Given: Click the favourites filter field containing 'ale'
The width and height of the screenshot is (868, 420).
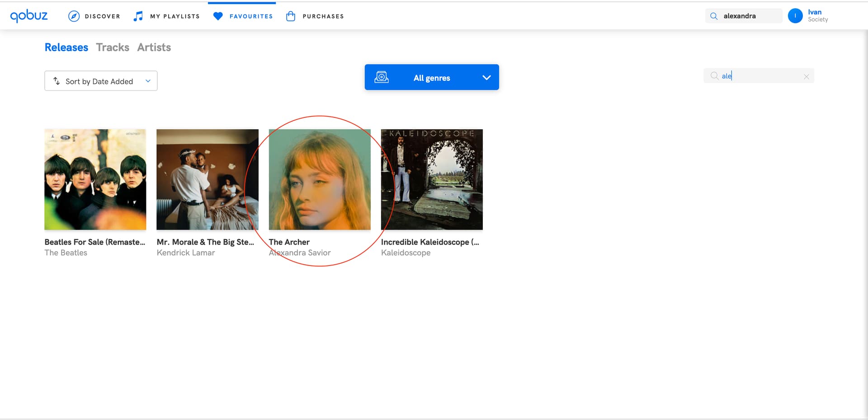Looking at the screenshot, I should point(759,76).
